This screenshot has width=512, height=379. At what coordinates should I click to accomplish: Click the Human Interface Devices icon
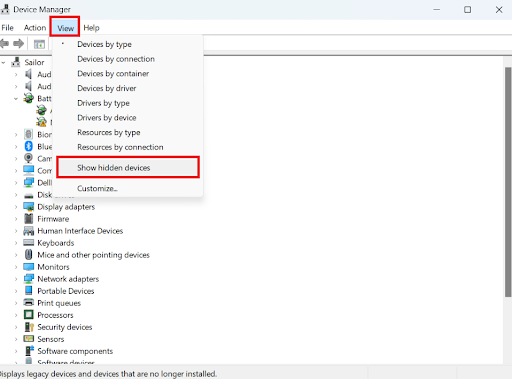(29, 231)
